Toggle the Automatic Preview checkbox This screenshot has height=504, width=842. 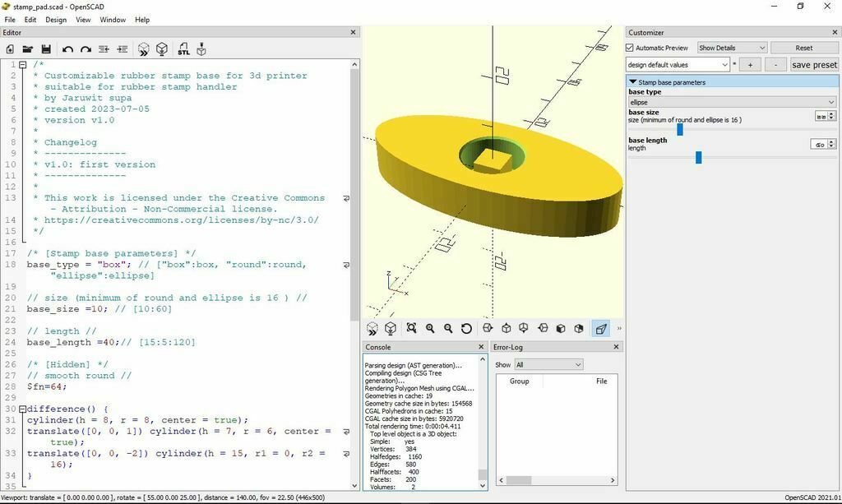point(631,48)
